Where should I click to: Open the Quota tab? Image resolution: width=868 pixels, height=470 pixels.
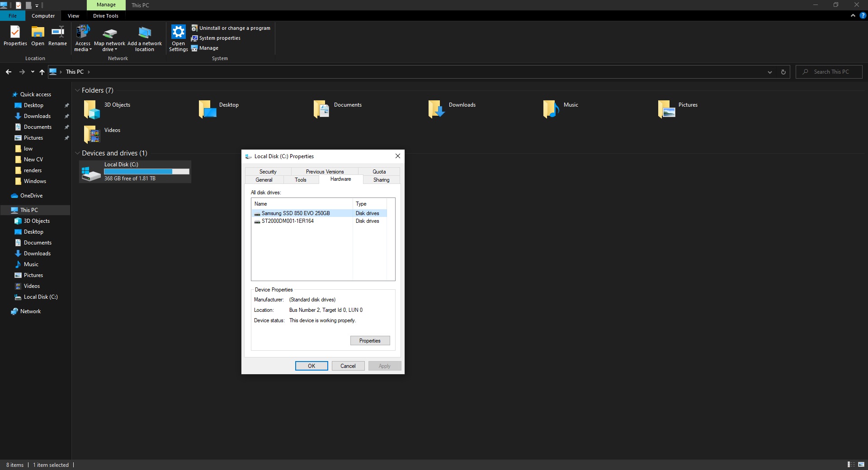coord(379,172)
